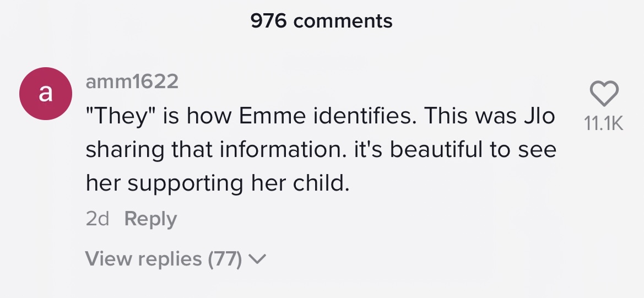The image size is (644, 298).
Task: Expand the 77 replies thread
Action: tap(163, 258)
